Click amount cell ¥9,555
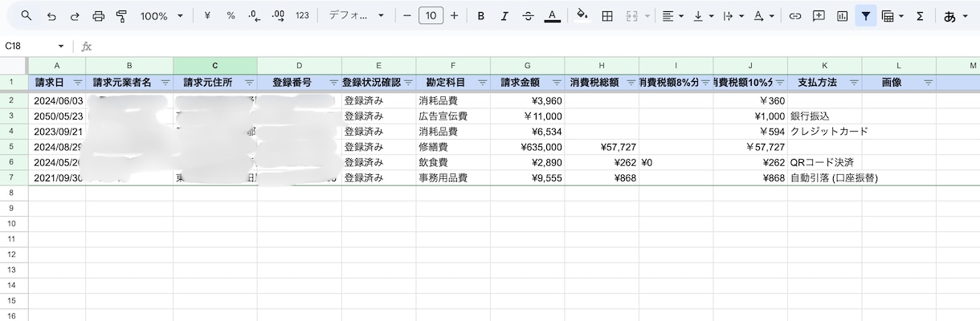Screen dimensions: 980x321 coord(527,177)
